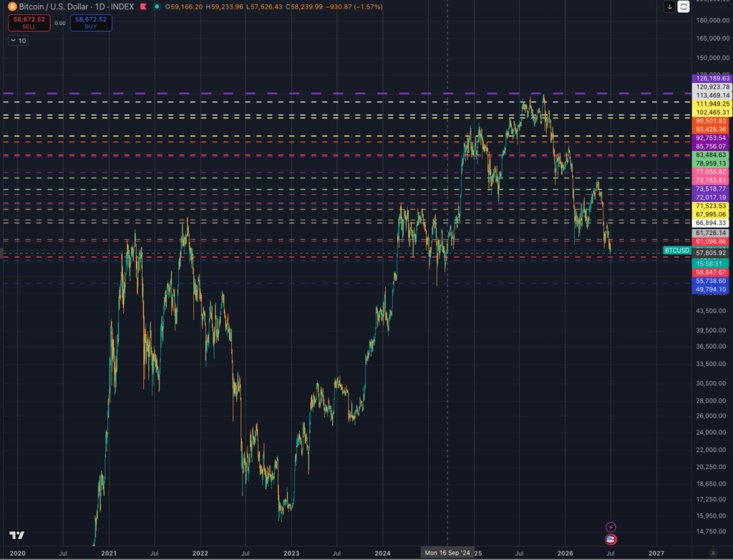
Task: Click the open price O59,166.20 value
Action: (x=184, y=7)
